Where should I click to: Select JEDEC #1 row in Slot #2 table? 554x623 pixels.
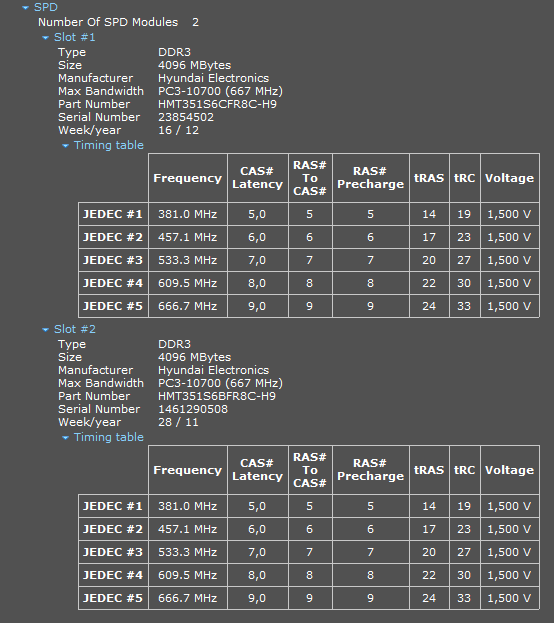(x=309, y=506)
